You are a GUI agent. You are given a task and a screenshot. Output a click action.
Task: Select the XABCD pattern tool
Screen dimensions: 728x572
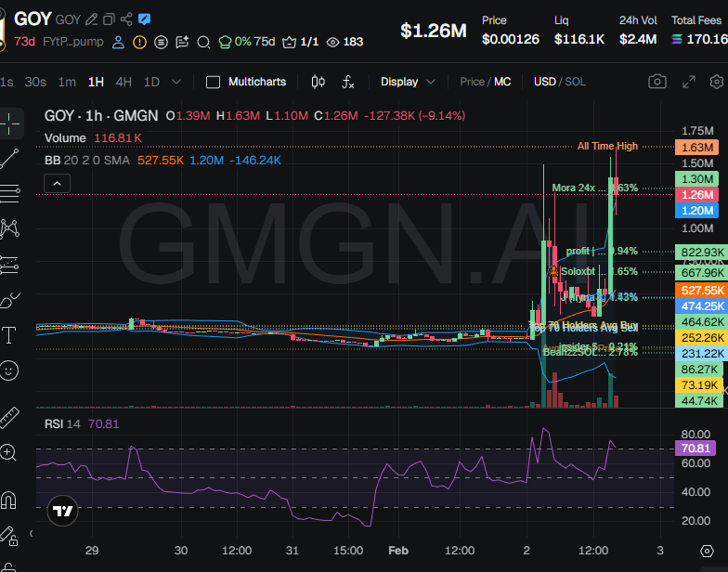9,228
